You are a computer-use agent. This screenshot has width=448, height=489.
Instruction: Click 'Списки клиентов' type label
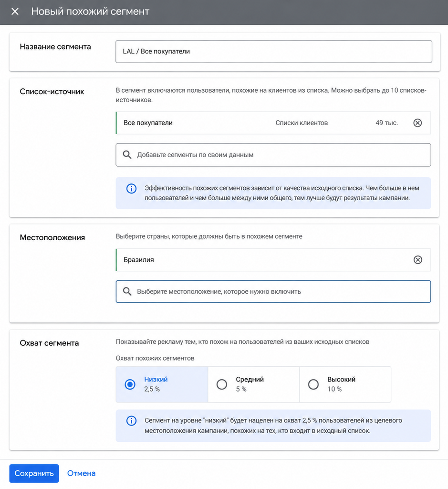pyautogui.click(x=302, y=123)
